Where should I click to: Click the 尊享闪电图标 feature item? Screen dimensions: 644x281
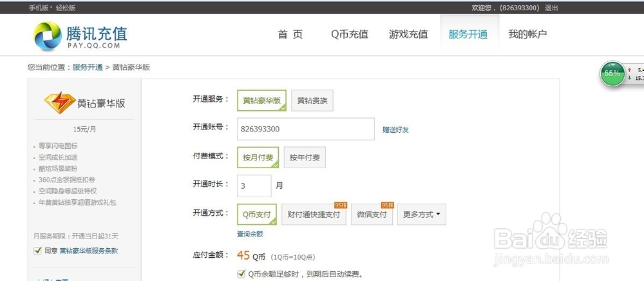(58, 146)
